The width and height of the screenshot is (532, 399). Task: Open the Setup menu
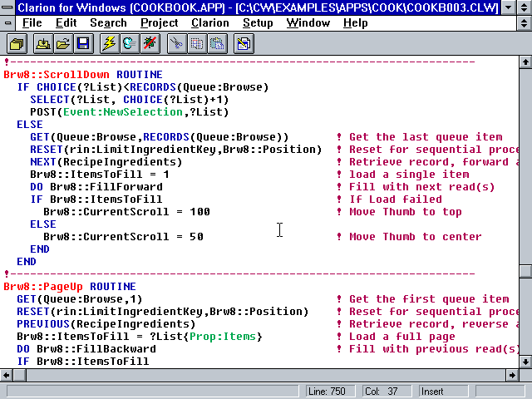click(x=258, y=22)
